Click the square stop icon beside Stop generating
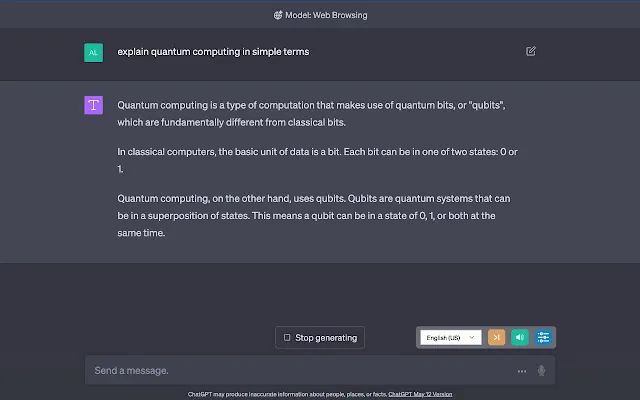The width and height of the screenshot is (640, 400). [287, 338]
